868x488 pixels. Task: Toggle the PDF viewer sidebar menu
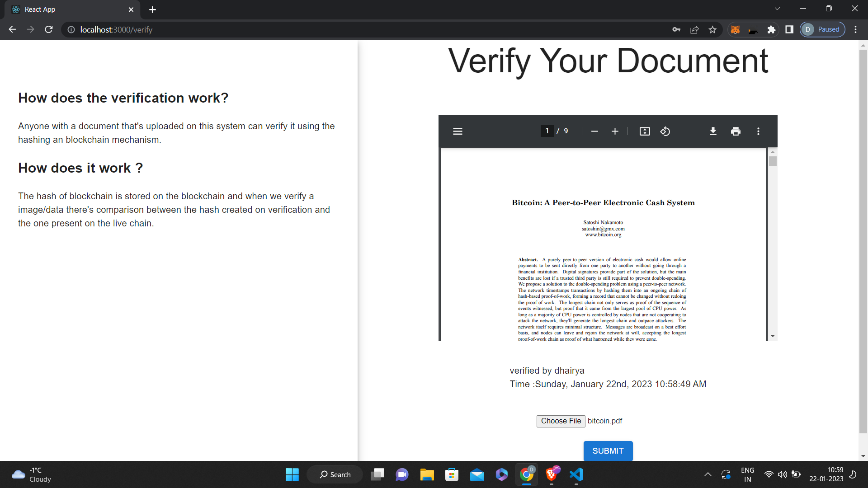(x=458, y=131)
